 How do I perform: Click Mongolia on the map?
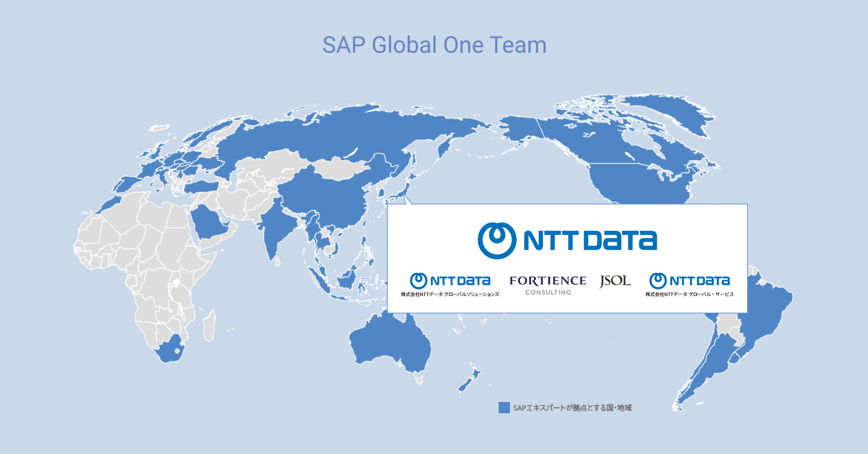coord(340,168)
